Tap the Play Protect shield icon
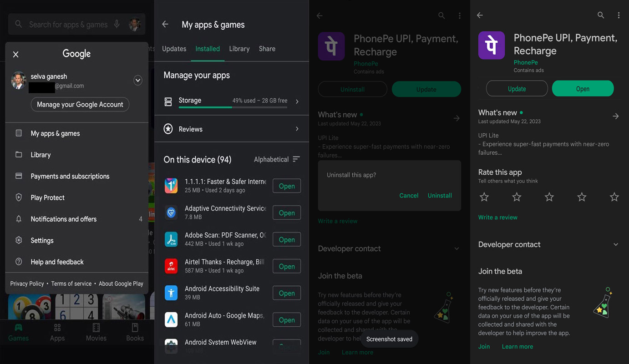The height and width of the screenshot is (364, 629). 19,197
